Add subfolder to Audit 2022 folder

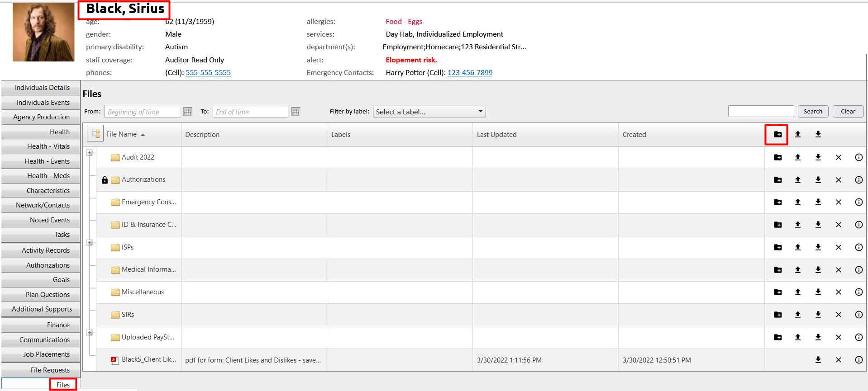click(777, 157)
